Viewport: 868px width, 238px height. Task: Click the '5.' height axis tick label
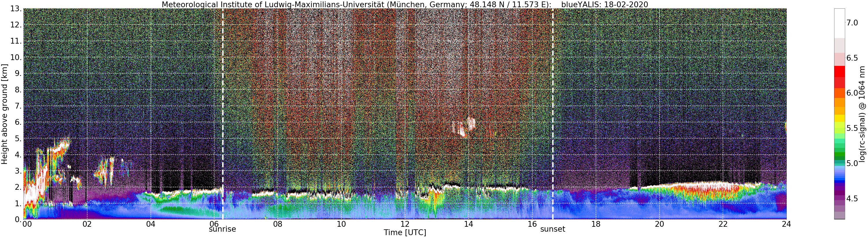(x=18, y=138)
